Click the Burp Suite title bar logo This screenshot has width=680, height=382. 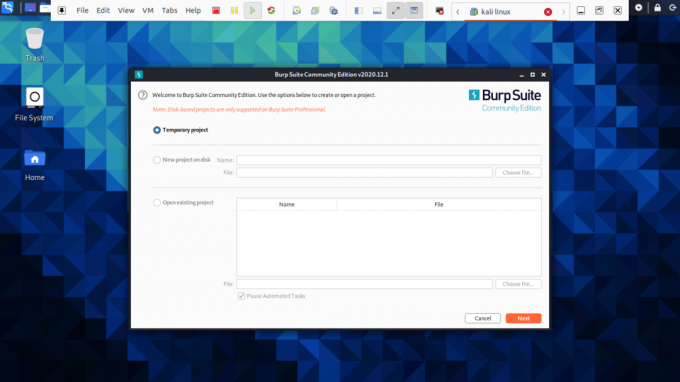pos(139,75)
